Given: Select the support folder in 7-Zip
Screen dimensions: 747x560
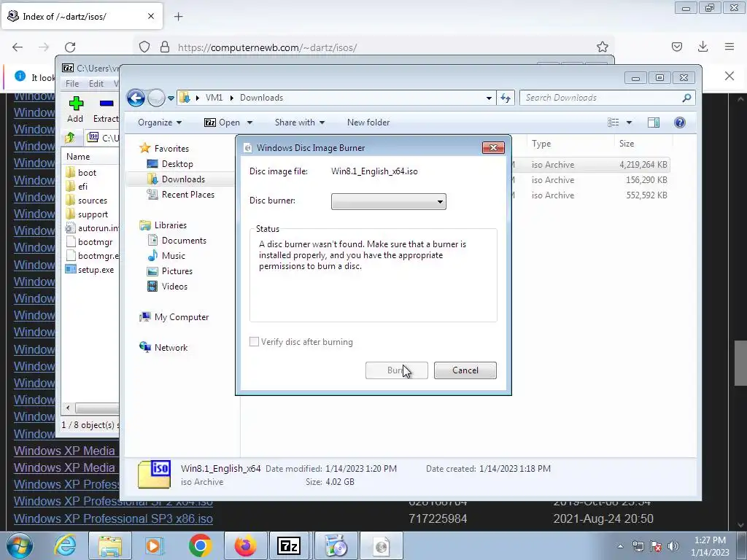Looking at the screenshot, I should click(87, 214).
